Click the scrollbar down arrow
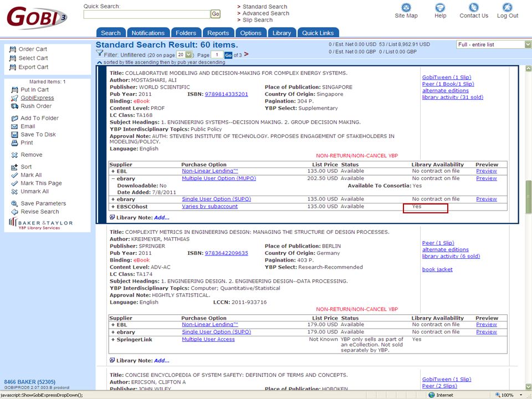This screenshot has width=532, height=399. pos(528,386)
